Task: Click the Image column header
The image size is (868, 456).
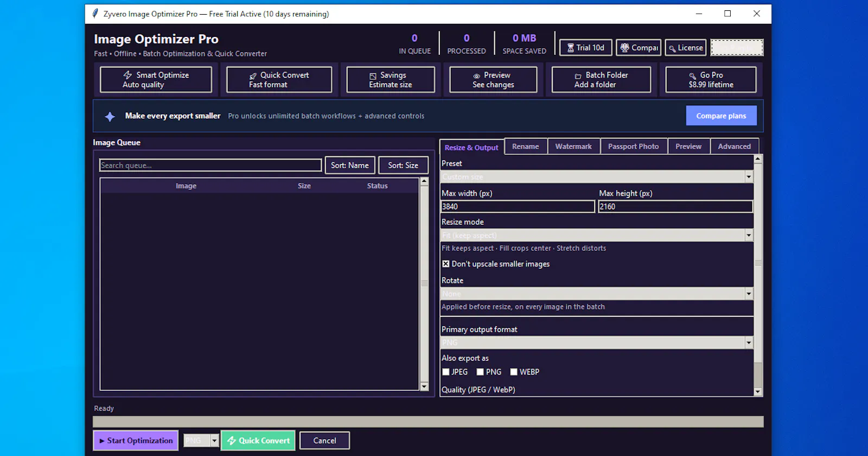Action: 186,186
